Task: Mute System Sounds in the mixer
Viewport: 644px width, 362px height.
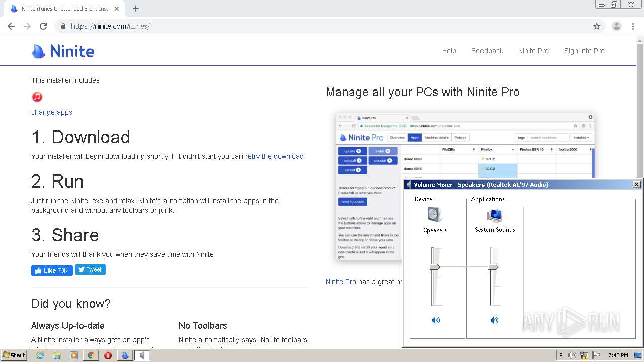Action: tap(494, 320)
